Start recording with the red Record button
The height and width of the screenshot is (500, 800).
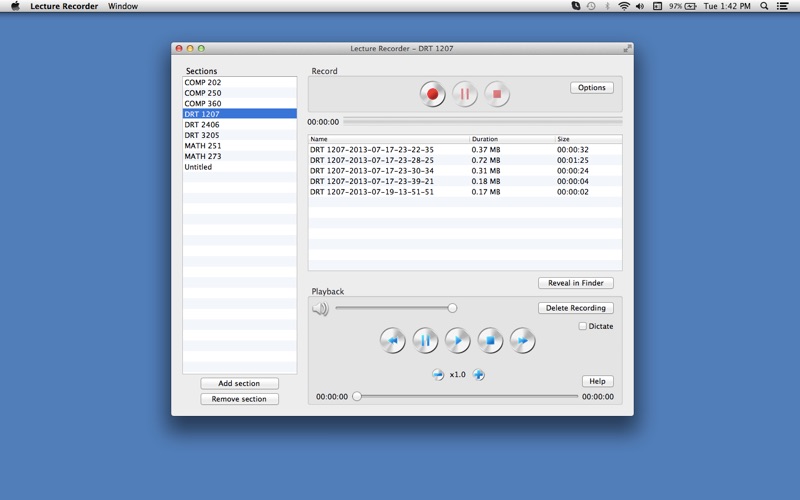click(432, 94)
